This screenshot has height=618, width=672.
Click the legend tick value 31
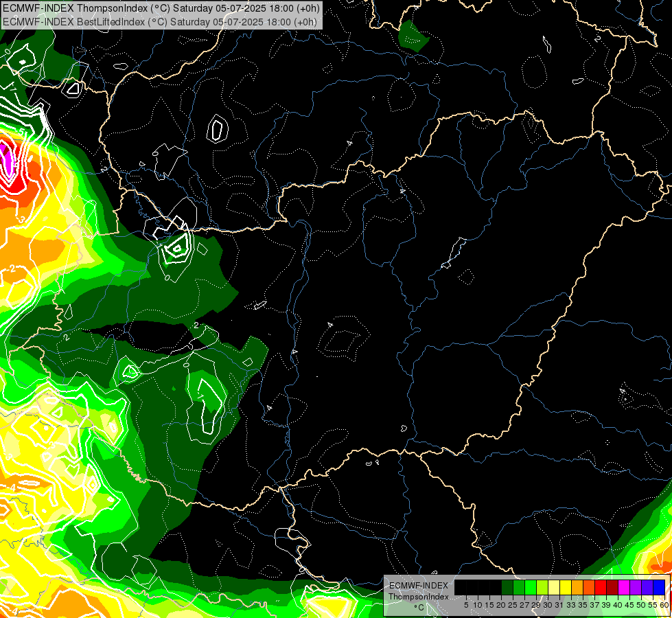559,605
